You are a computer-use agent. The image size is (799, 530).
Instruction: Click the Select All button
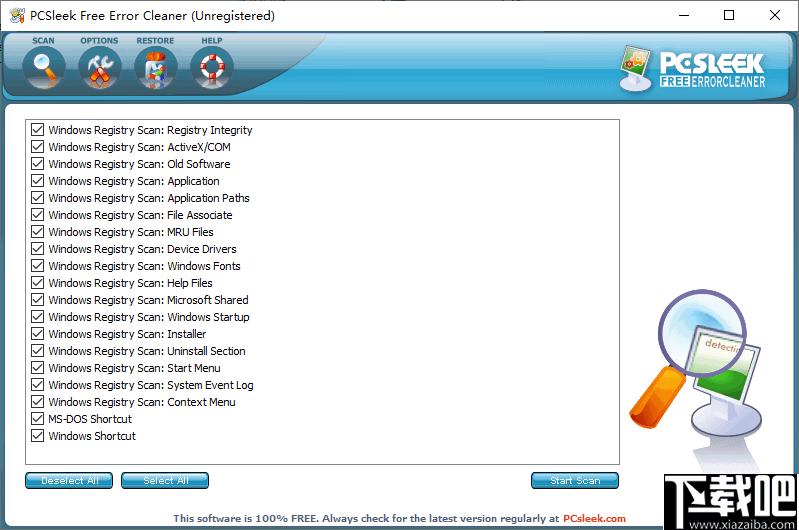tap(165, 481)
